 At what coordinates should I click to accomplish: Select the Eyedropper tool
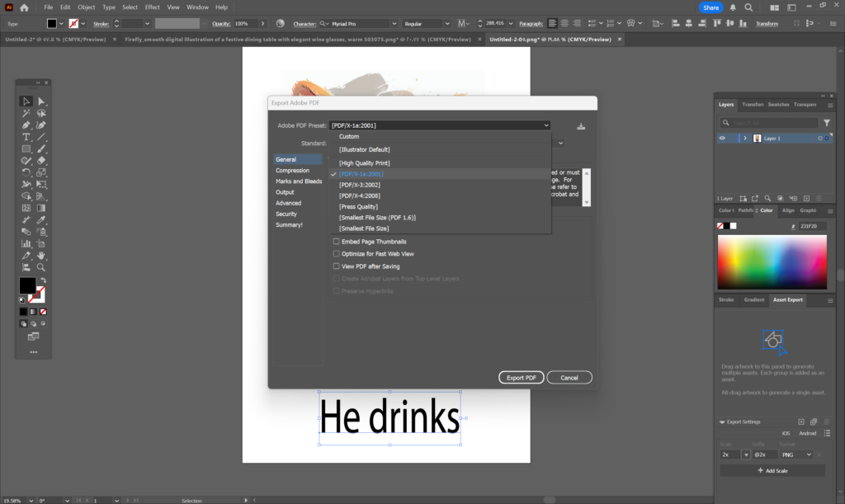coord(41,219)
